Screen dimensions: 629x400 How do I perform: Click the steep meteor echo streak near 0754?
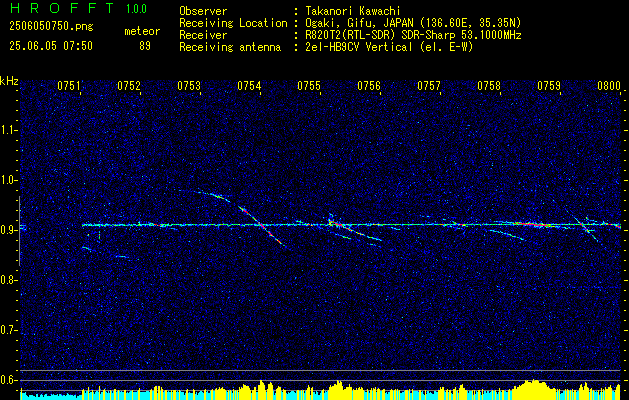click(x=262, y=226)
